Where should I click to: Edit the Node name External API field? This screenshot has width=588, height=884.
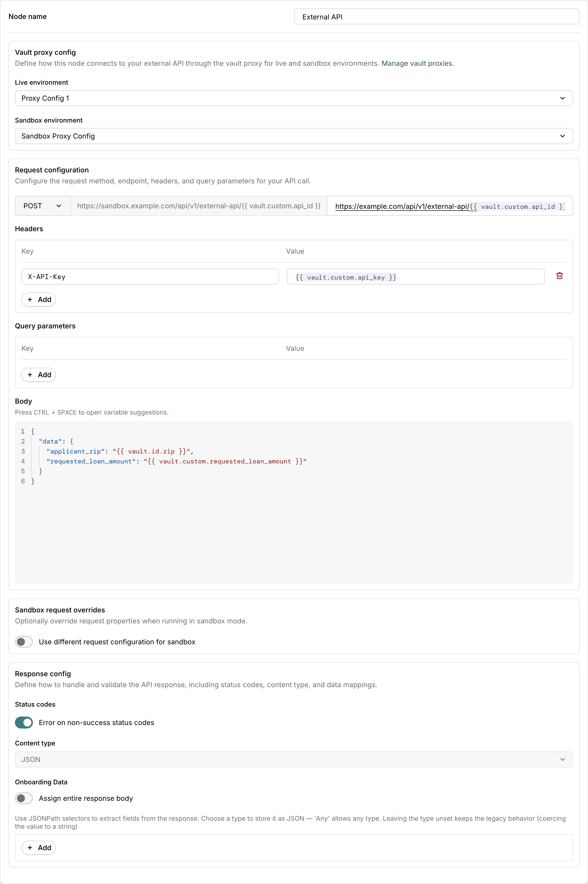437,17
